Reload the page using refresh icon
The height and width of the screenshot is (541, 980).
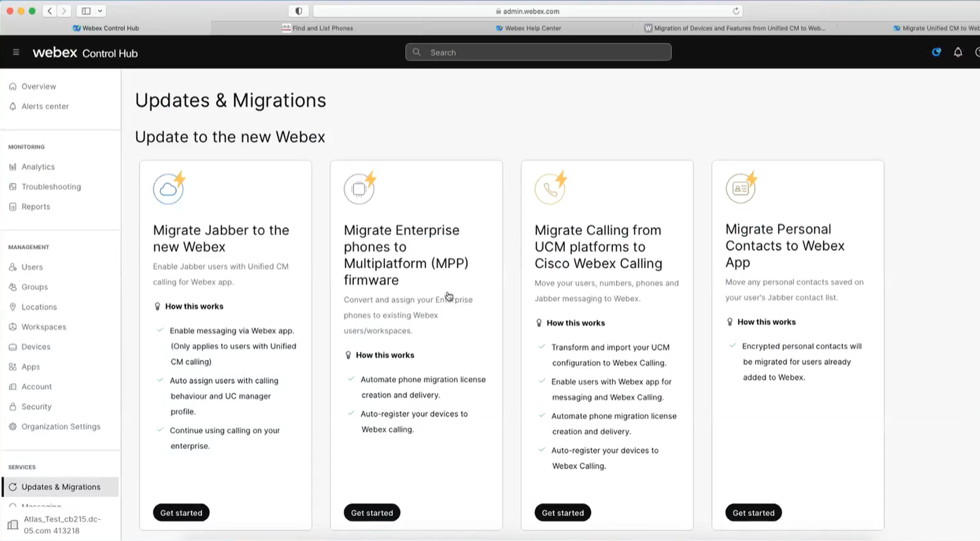point(736,11)
